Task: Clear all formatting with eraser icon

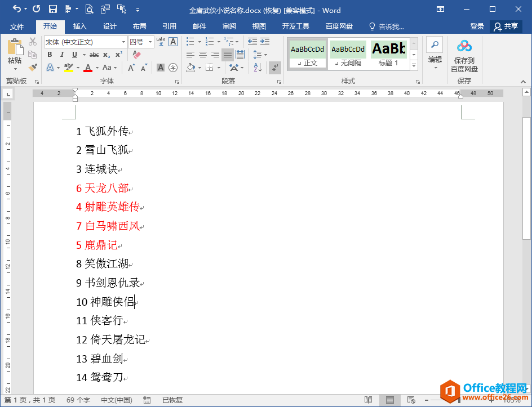Action: click(136, 55)
